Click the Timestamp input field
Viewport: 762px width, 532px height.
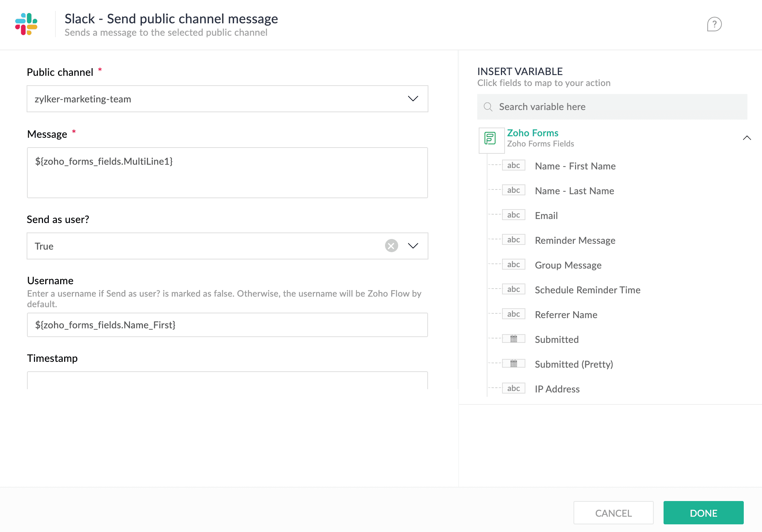pos(228,380)
